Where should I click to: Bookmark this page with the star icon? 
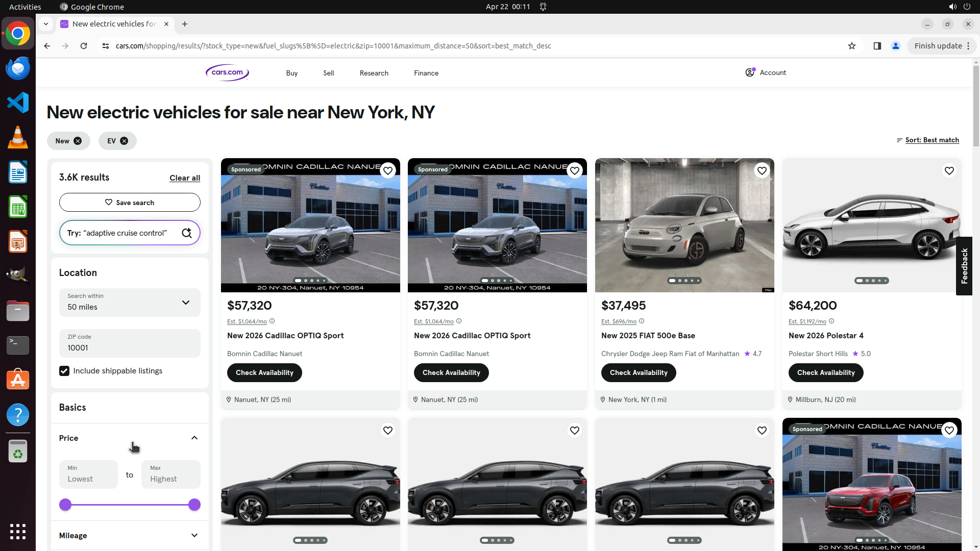click(851, 46)
